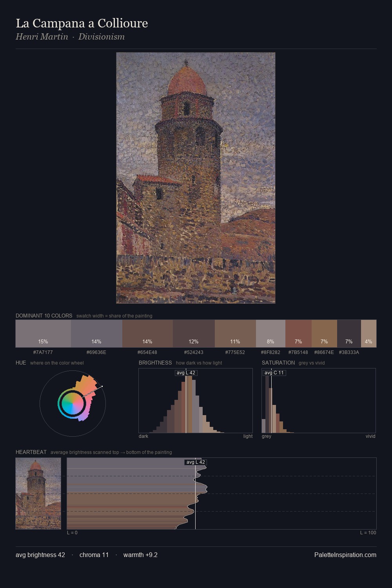This screenshot has height=588, width=392.
Task: Click the avg C 11 label
Action: 274,373
